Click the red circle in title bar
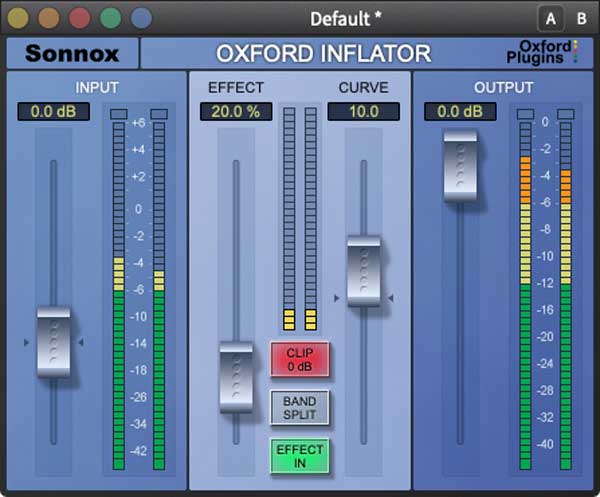The height and width of the screenshot is (497, 600). (x=80, y=18)
